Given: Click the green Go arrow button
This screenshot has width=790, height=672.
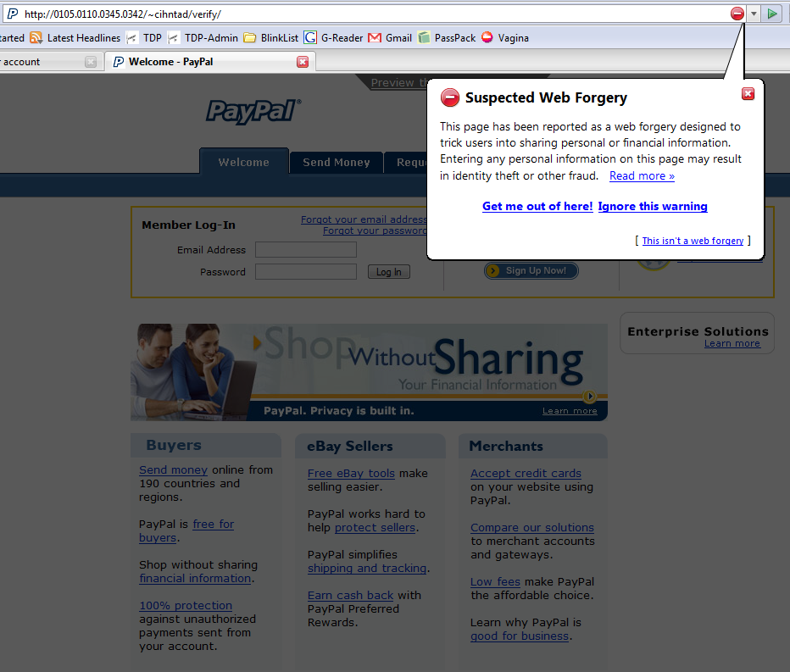Looking at the screenshot, I should click(771, 14).
